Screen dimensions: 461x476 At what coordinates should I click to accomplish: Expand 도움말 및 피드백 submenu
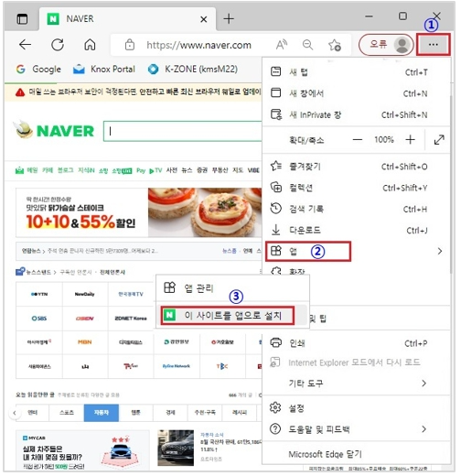[x=356, y=429]
